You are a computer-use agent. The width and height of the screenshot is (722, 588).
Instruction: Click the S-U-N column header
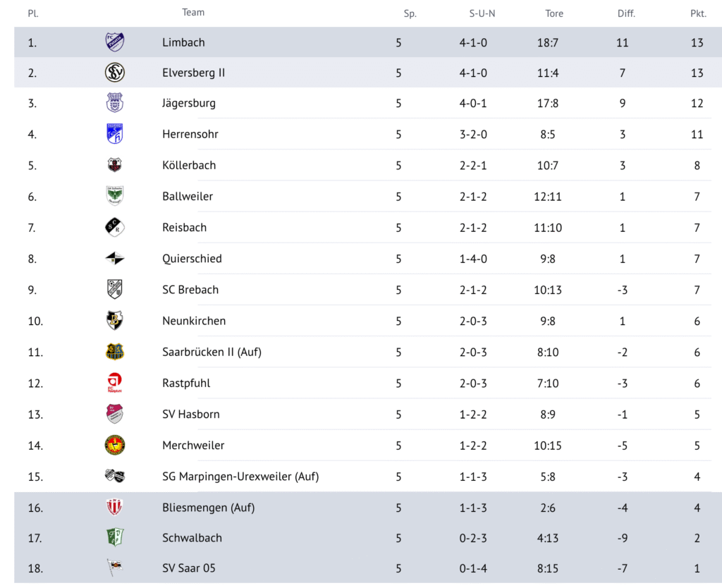click(x=482, y=14)
